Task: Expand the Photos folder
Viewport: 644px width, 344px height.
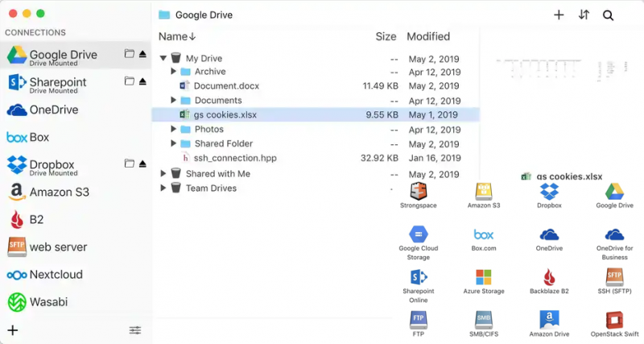Action: point(173,129)
